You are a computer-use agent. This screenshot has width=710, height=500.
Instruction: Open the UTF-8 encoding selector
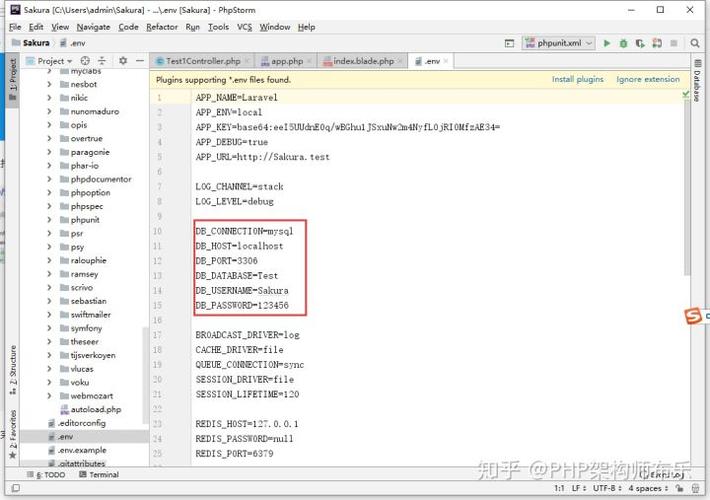607,488
